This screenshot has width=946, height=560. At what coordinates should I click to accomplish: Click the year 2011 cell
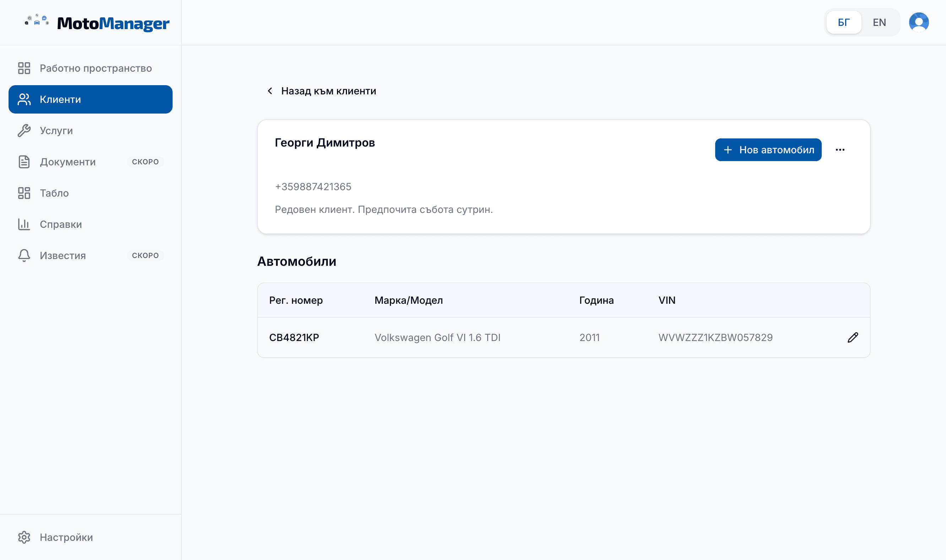pyautogui.click(x=589, y=337)
